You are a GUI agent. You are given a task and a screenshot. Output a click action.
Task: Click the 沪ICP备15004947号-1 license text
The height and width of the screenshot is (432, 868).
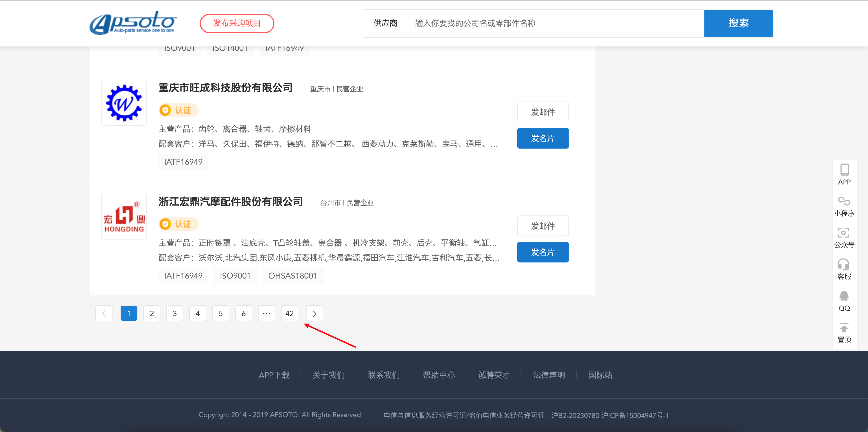coord(635,415)
